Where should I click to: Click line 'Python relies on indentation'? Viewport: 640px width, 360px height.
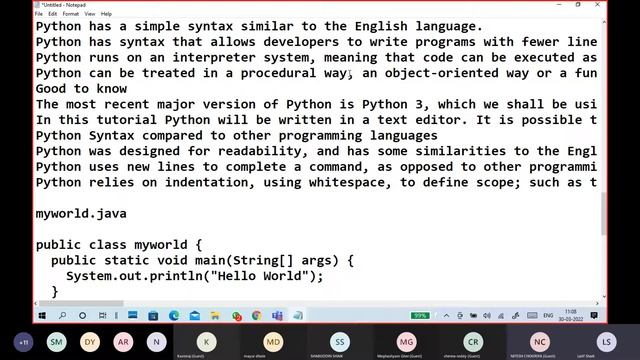coord(316,182)
